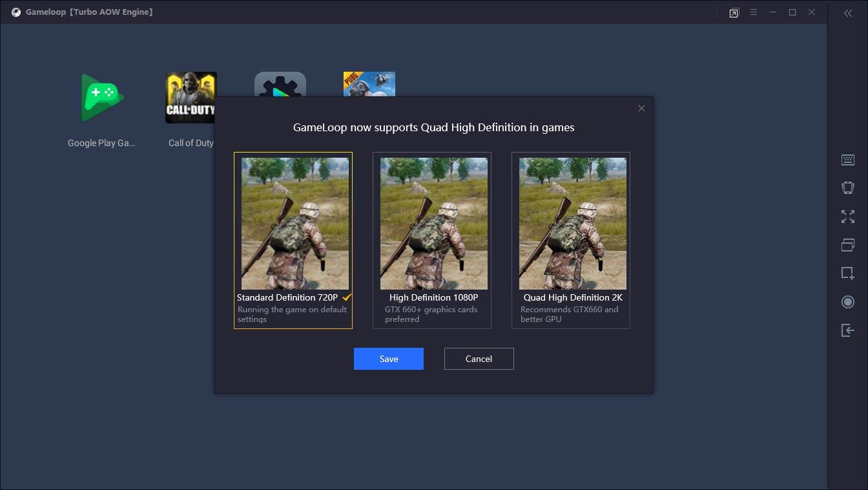Collapse the right sidebar with double chevron
Viewport: 868px width, 490px height.
click(x=848, y=13)
